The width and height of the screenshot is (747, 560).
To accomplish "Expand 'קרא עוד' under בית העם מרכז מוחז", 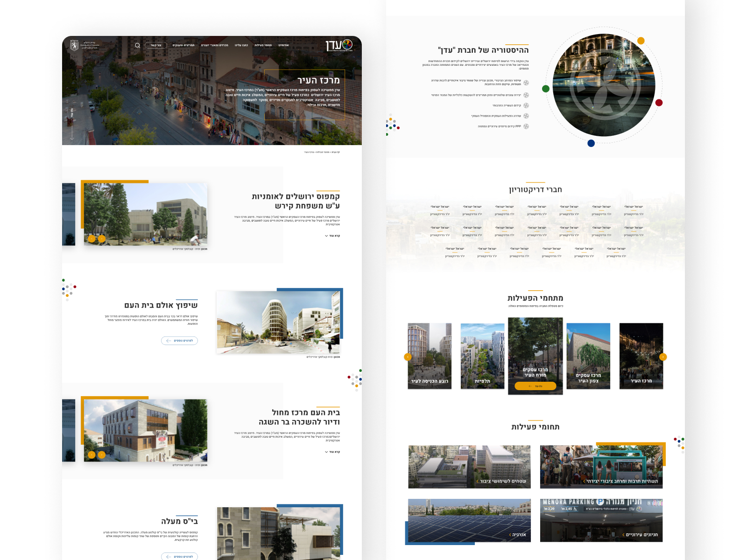I will coord(332,452).
